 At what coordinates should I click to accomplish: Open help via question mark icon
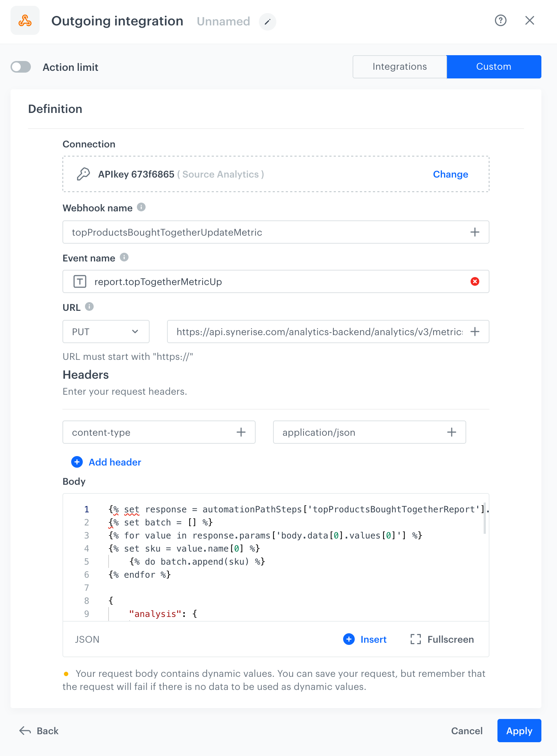500,21
